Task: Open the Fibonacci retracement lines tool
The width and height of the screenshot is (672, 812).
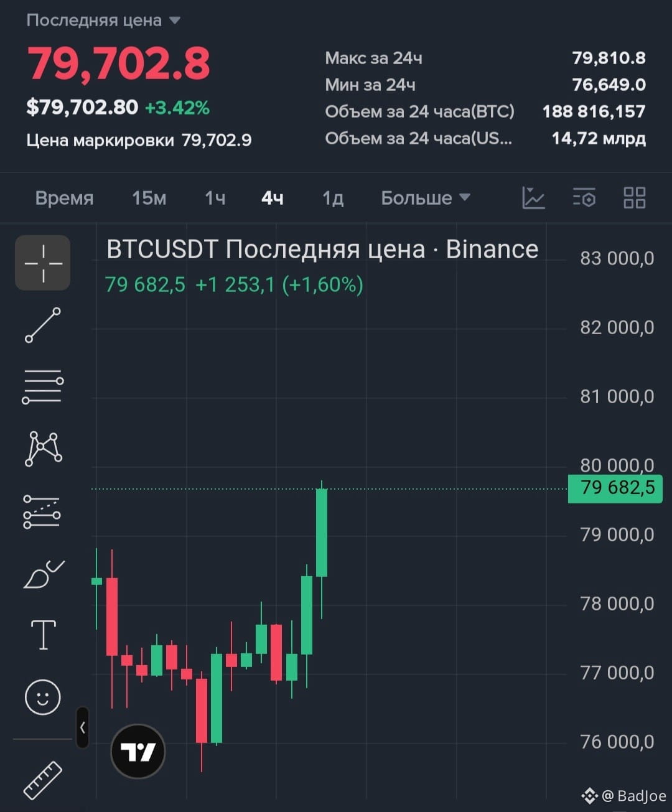Action: pyautogui.click(x=43, y=386)
